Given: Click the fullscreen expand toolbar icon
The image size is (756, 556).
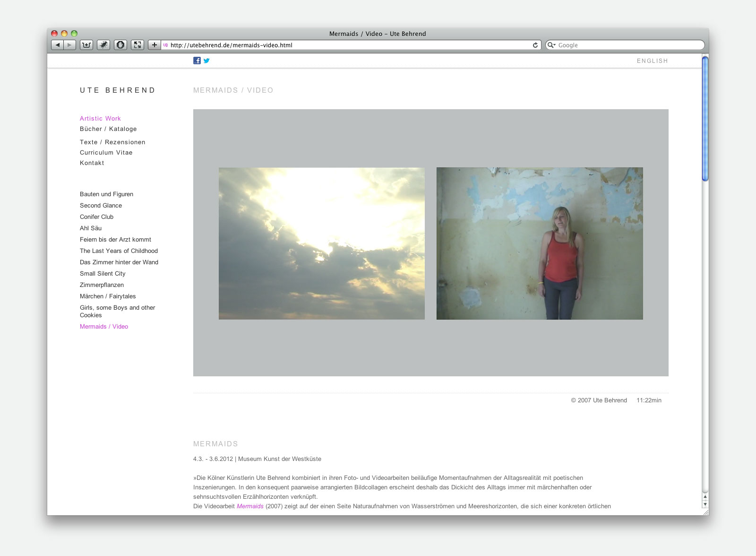Looking at the screenshot, I should 137,45.
